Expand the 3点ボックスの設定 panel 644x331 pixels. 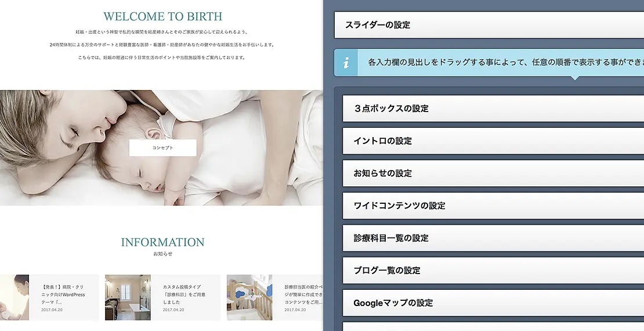[x=493, y=109]
